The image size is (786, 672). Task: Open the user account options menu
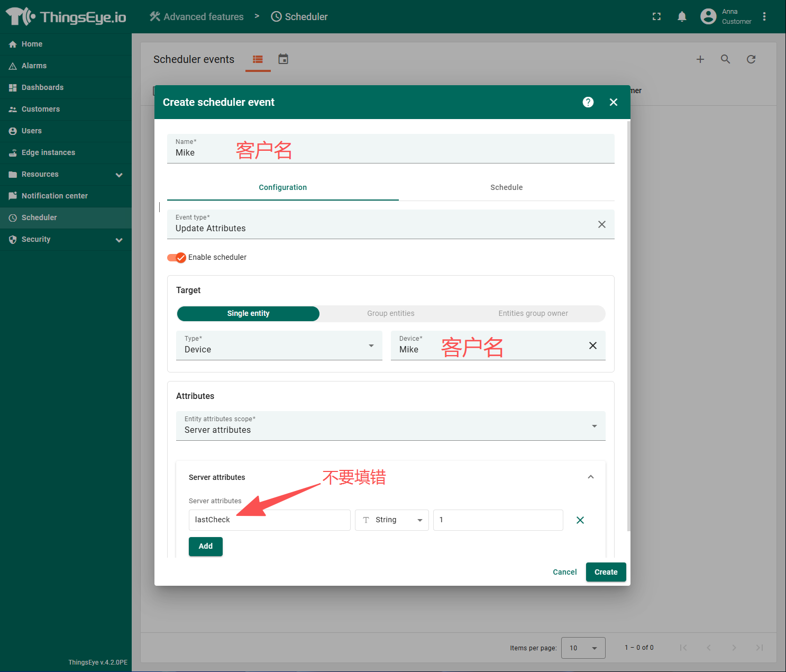pyautogui.click(x=764, y=17)
